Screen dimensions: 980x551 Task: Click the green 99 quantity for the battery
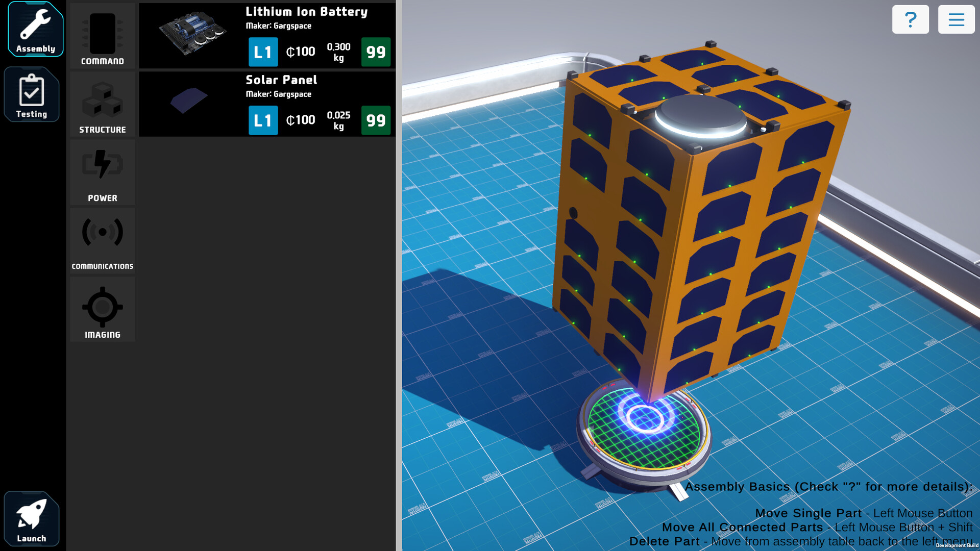(x=376, y=52)
